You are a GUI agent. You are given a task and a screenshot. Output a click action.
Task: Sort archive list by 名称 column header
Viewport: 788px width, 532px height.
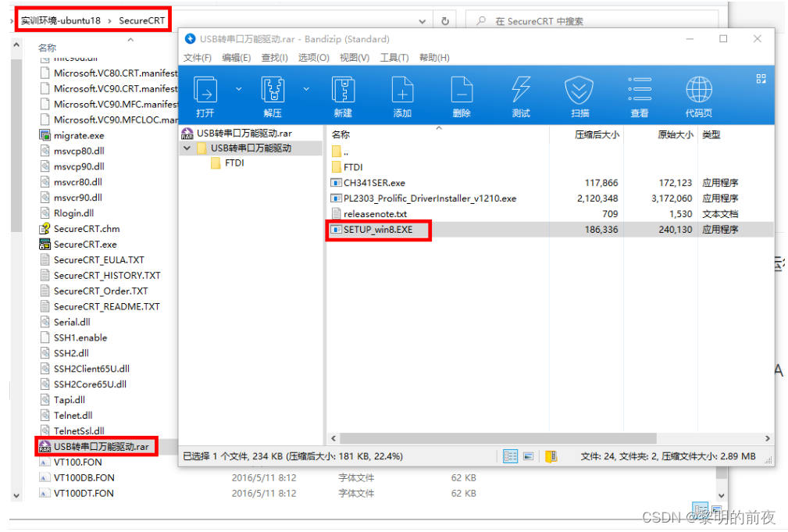[x=341, y=135]
